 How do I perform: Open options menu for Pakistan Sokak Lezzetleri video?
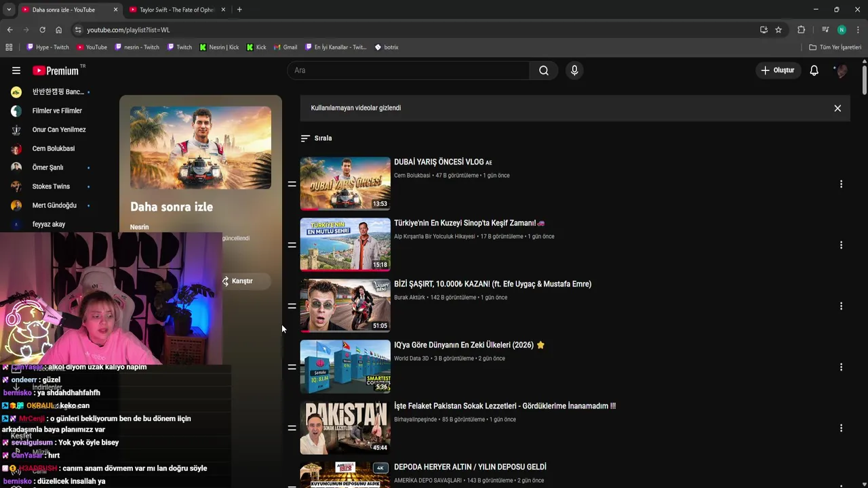pyautogui.click(x=841, y=428)
